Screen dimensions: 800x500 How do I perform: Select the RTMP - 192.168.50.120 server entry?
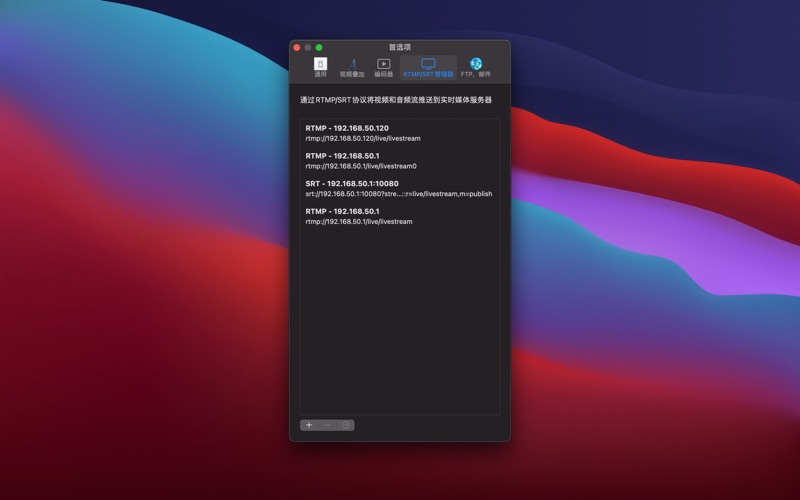tap(347, 128)
